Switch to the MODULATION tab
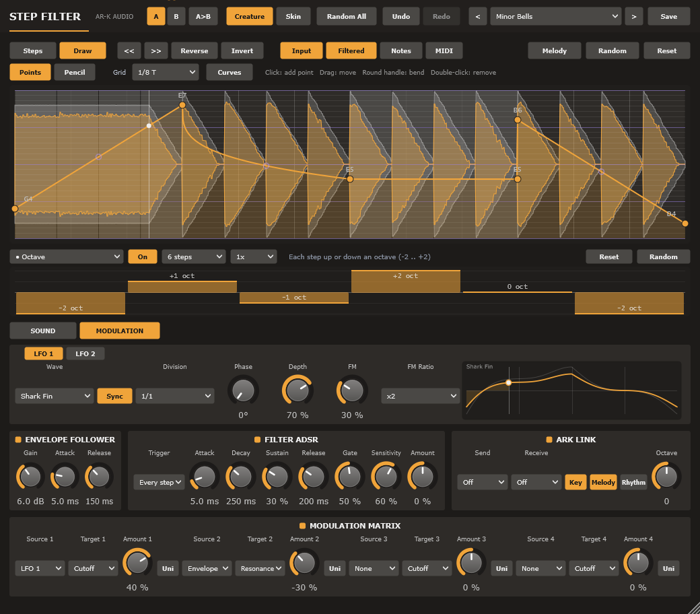Image resolution: width=700 pixels, height=614 pixels. [x=120, y=331]
